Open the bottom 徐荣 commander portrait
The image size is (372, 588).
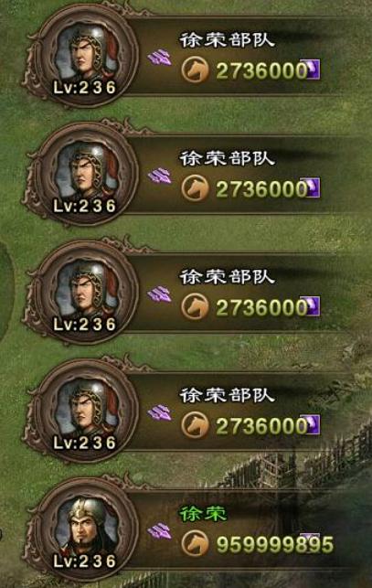[85, 529]
